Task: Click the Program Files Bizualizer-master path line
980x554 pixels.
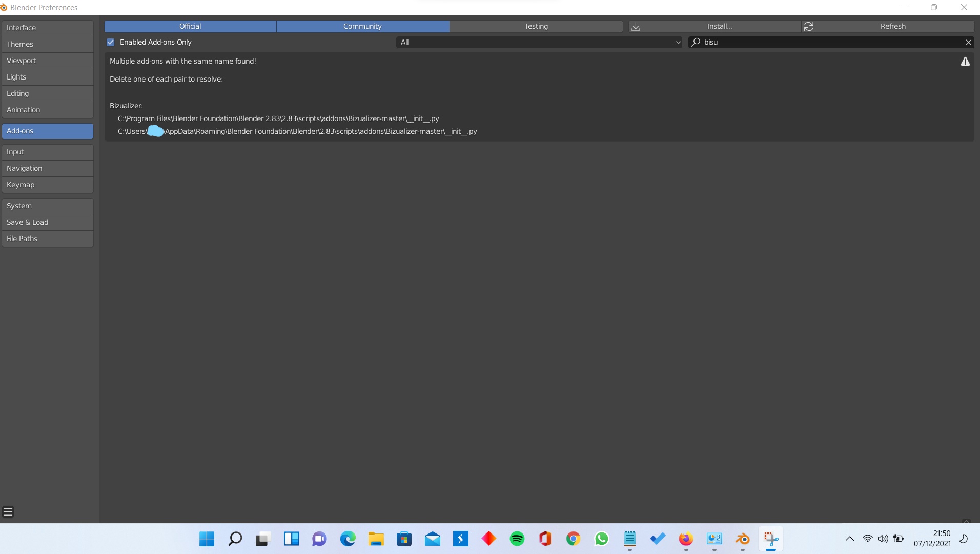Action: tap(278, 118)
